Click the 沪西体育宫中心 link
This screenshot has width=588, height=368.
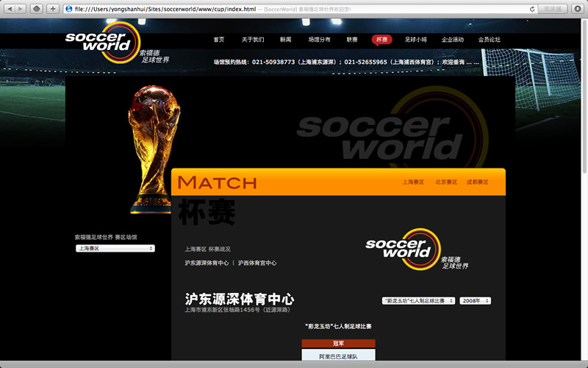257,263
